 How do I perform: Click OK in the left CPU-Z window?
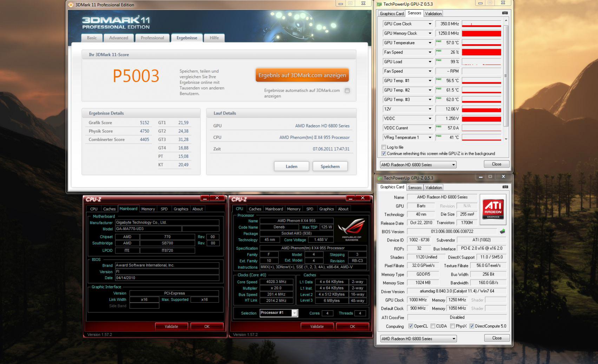coord(207,326)
